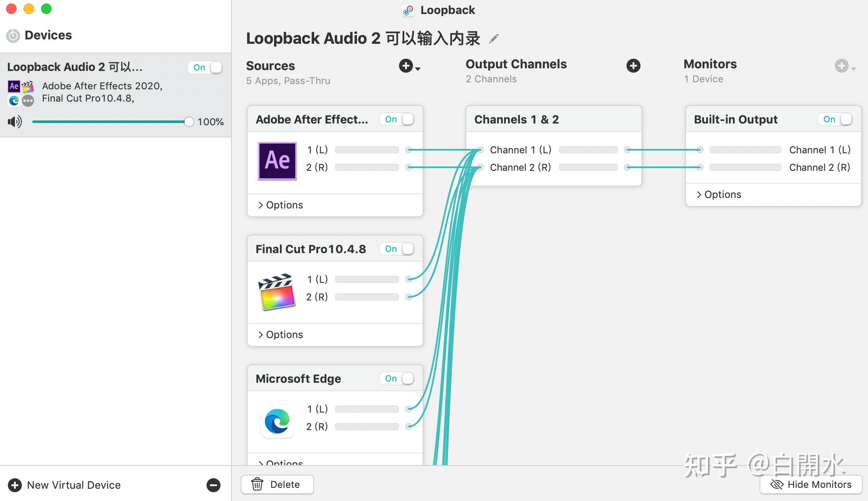Expand Built-in Output Options
Screen dimensions: 868x501
click(719, 194)
